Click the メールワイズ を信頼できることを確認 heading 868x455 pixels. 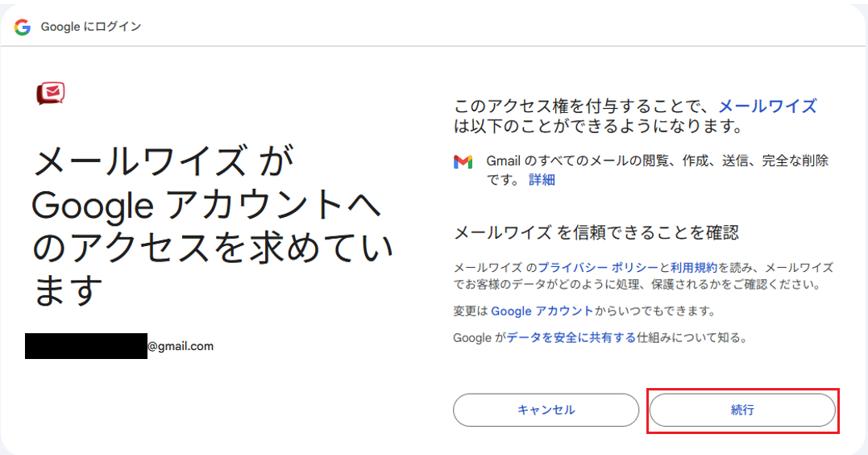596,233
